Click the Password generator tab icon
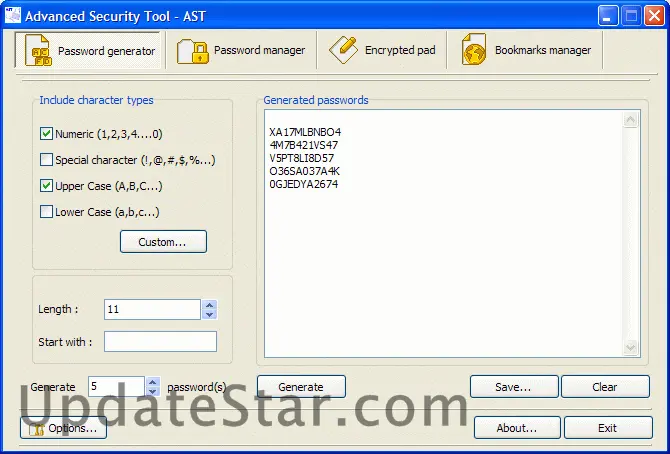This screenshot has height=454, width=670. coord(38,51)
